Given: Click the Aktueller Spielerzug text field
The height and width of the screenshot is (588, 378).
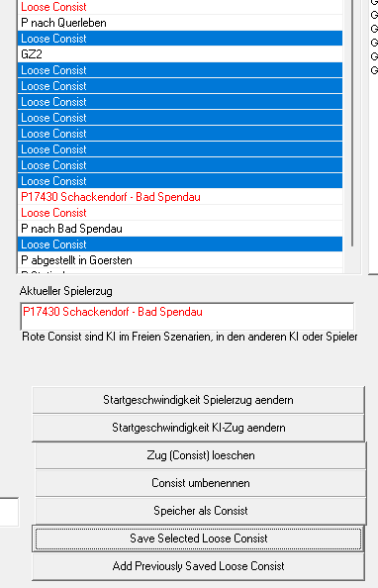Looking at the screenshot, I should (187, 316).
